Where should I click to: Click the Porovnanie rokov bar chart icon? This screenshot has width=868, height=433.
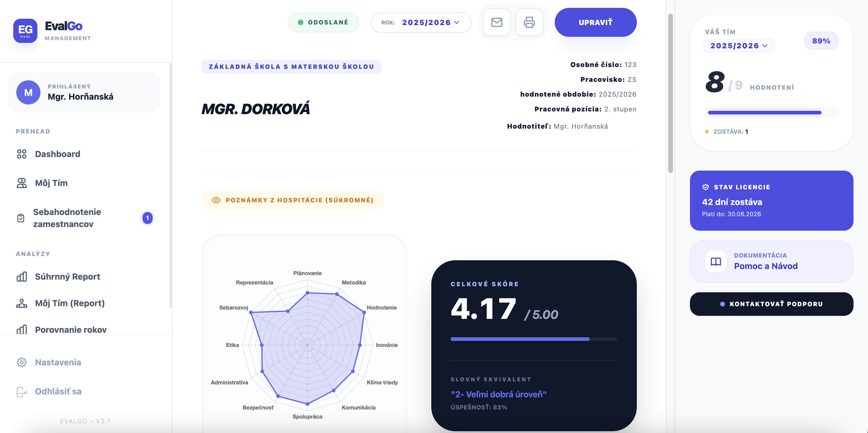pyautogui.click(x=21, y=329)
